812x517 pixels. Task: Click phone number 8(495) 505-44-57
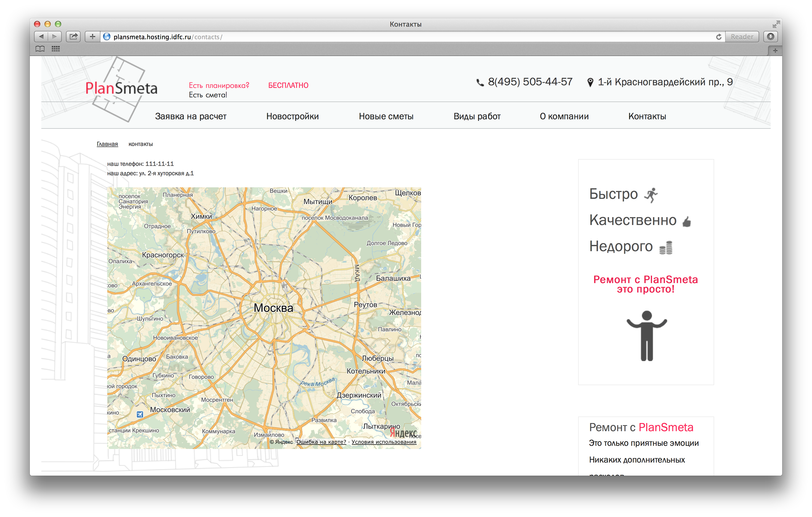(x=530, y=82)
